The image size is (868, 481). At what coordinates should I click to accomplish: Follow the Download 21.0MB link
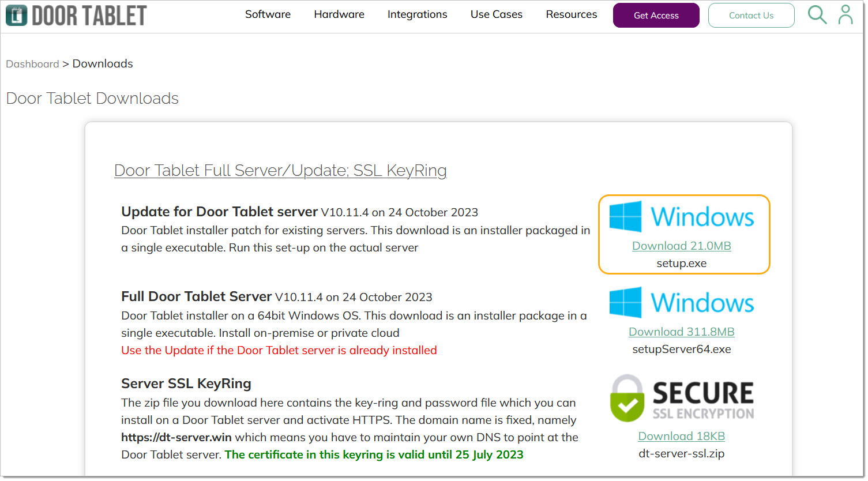(x=682, y=246)
